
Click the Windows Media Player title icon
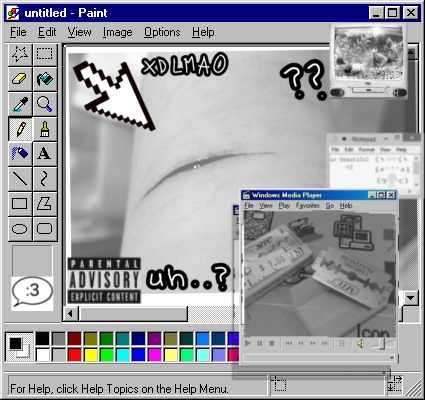pos(246,195)
